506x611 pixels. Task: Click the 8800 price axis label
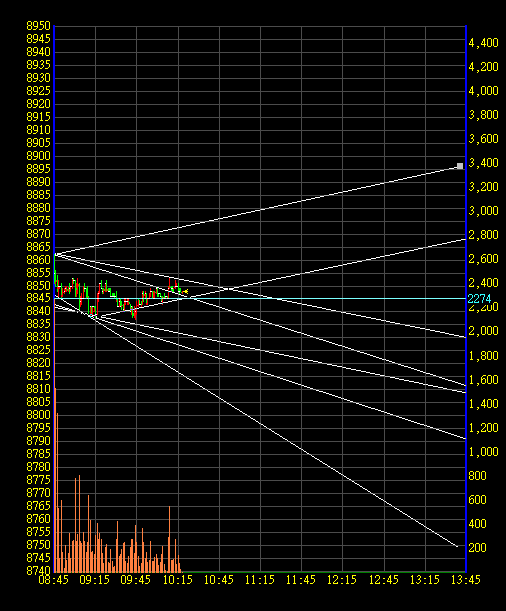click(39, 415)
